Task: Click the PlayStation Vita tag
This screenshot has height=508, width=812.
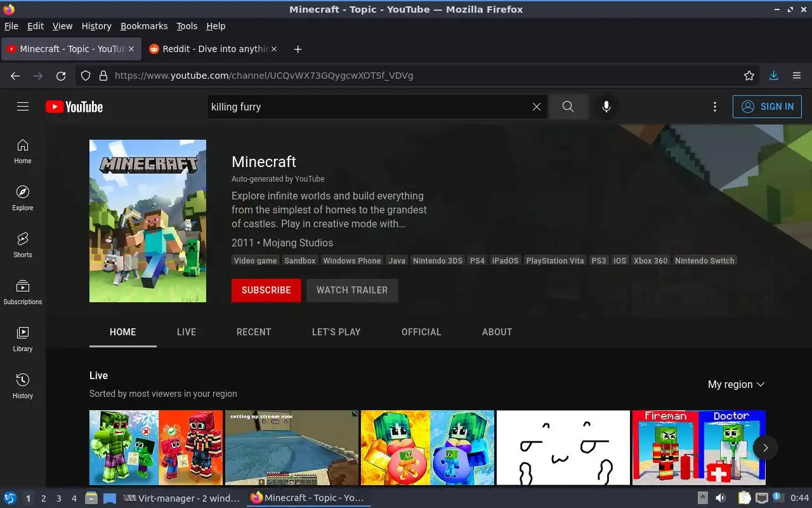Action: pos(555,260)
